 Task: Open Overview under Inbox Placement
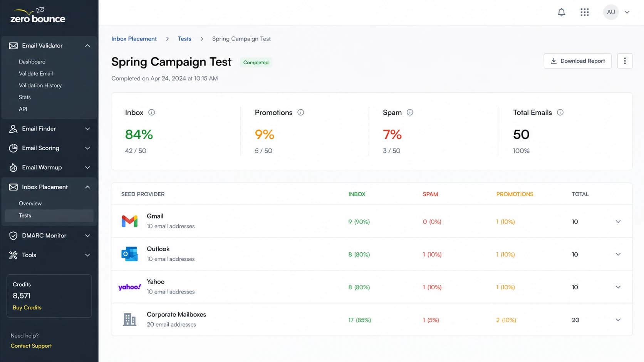pos(30,203)
